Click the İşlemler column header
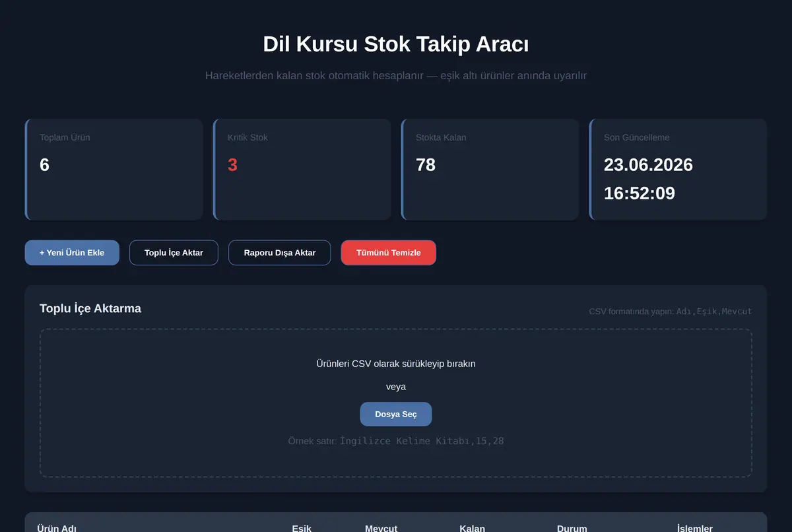This screenshot has height=532, width=792. [695, 529]
